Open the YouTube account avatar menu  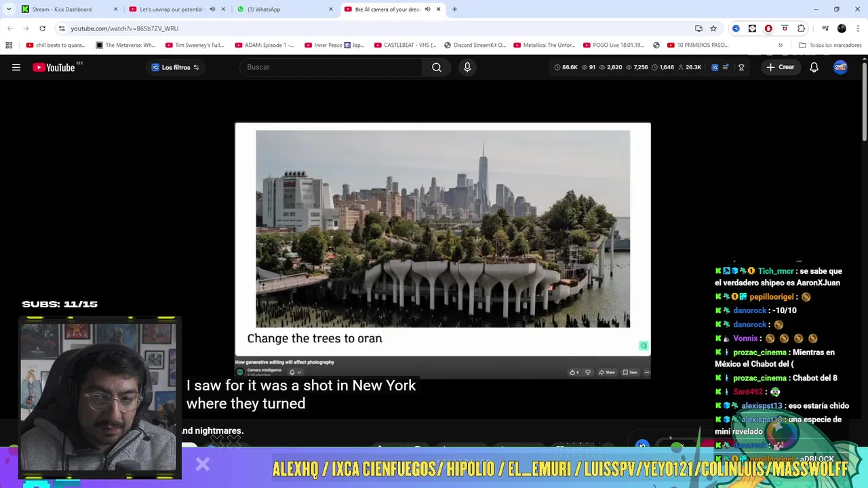[x=840, y=67]
